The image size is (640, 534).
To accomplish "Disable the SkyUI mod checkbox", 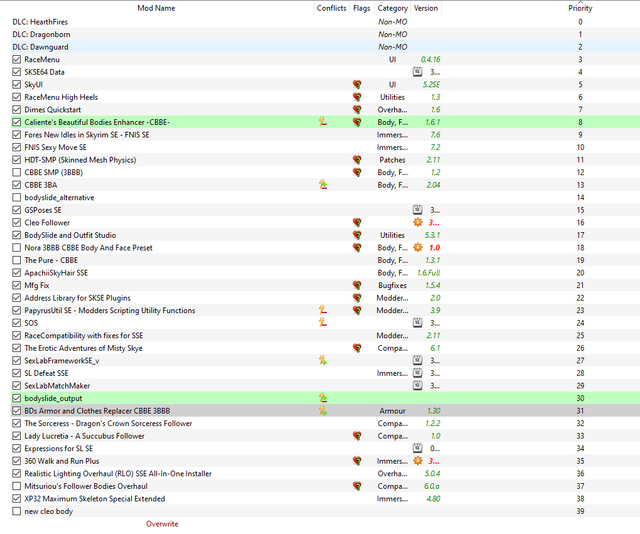I will (16, 85).
